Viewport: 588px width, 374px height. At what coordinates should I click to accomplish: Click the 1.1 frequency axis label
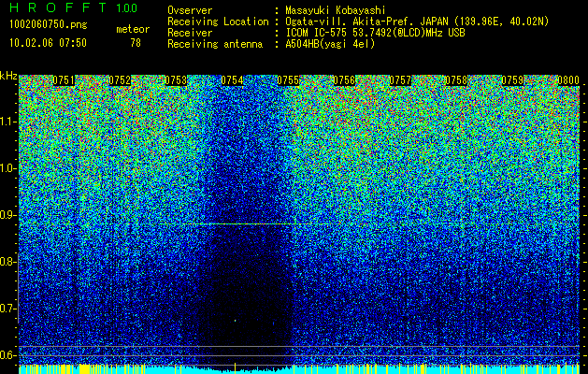[7, 122]
